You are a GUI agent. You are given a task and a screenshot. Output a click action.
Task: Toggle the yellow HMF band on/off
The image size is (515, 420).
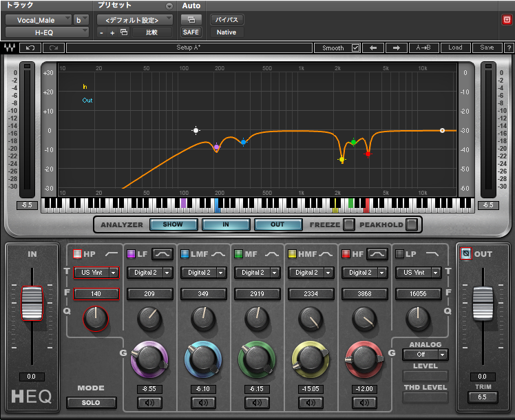pos(292,254)
